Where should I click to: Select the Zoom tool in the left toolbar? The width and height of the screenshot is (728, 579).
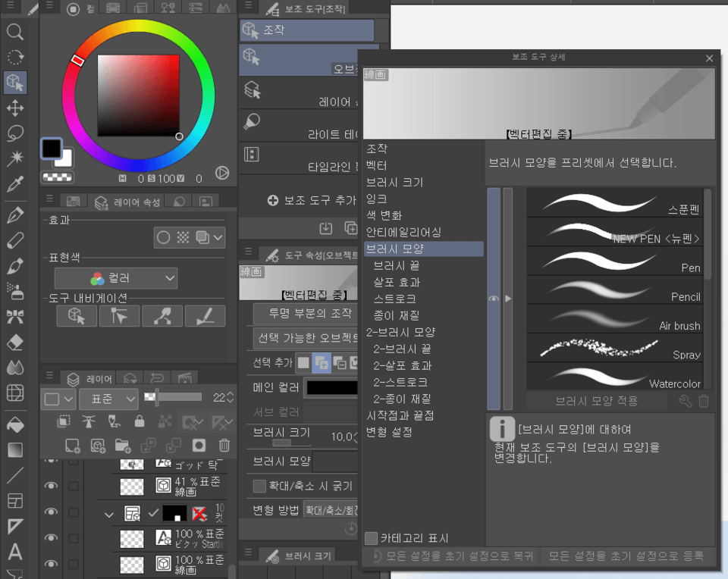pos(14,32)
